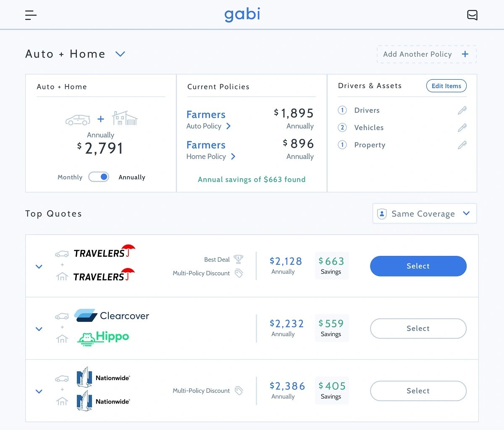The height and width of the screenshot is (430, 504).
Task: Select the Travelers best deal quote
Action: point(418,266)
